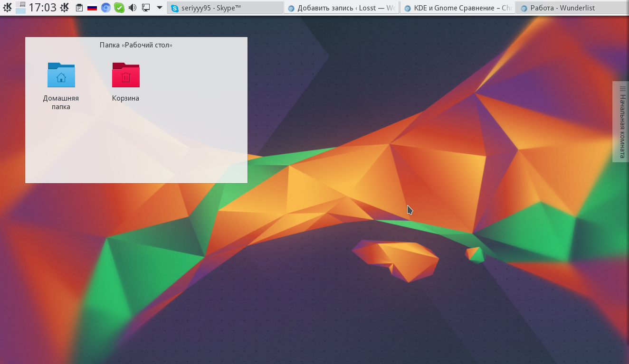The image size is (629, 364).
Task: Click blank area inside desktop folder widget
Action: (190, 142)
